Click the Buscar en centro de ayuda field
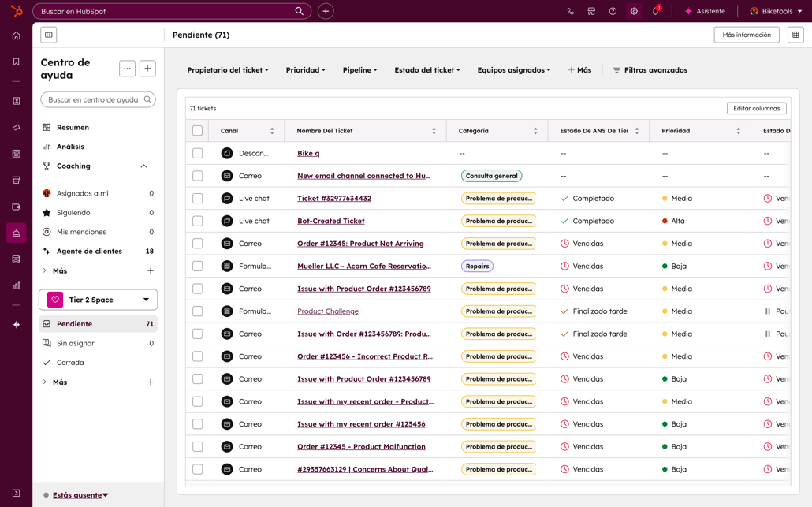812x507 pixels. [93, 100]
